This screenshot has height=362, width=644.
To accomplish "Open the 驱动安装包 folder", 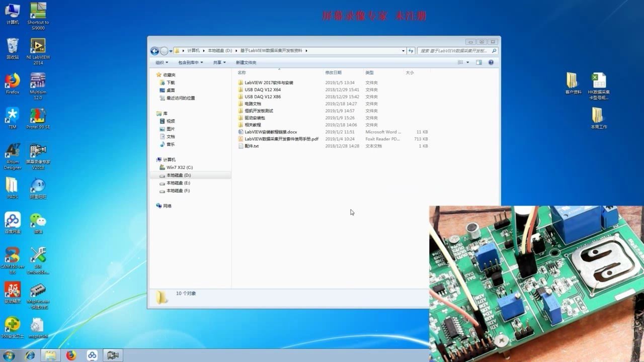I will (x=252, y=118).
